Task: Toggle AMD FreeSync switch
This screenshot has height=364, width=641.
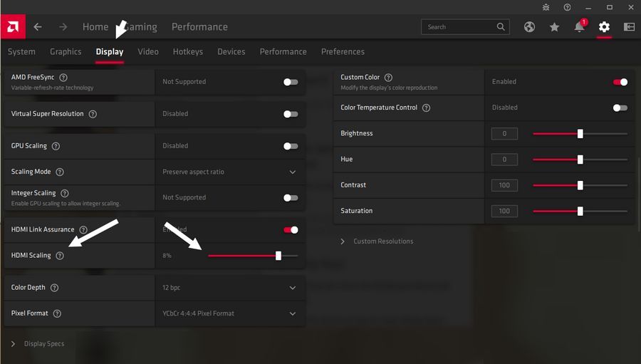Action: tap(291, 82)
